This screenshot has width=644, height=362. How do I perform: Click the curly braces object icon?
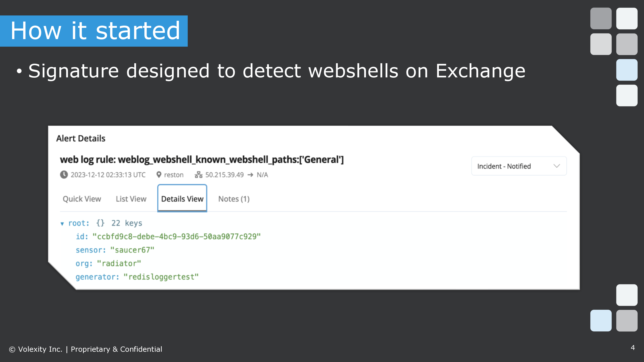100,223
